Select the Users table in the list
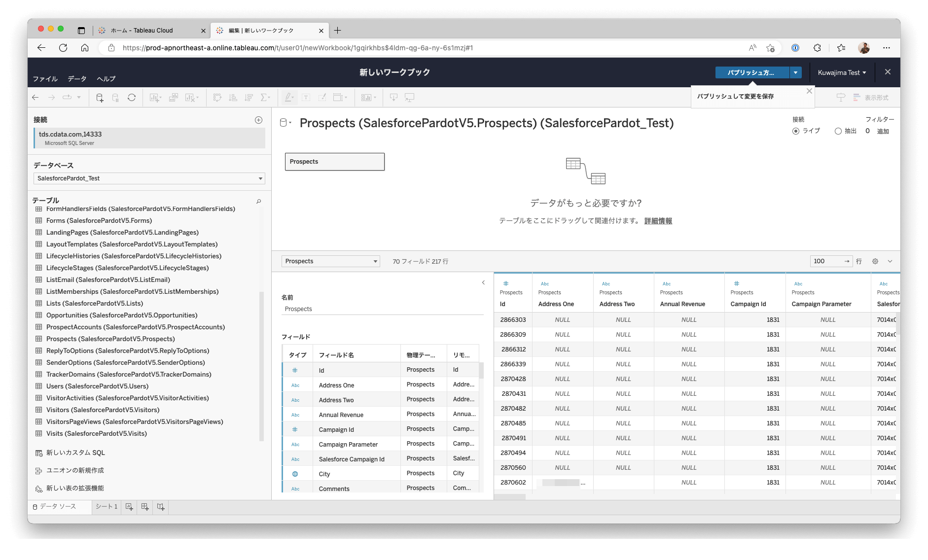This screenshot has height=560, width=928. [97, 386]
